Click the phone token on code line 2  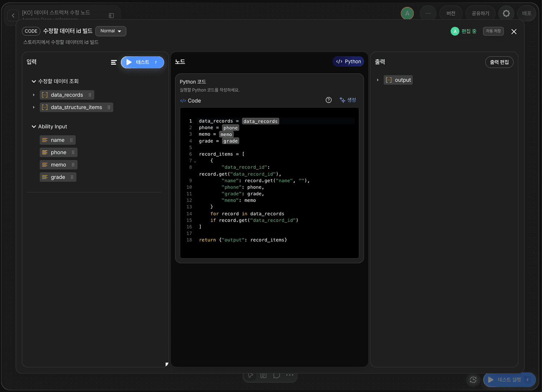click(x=230, y=128)
